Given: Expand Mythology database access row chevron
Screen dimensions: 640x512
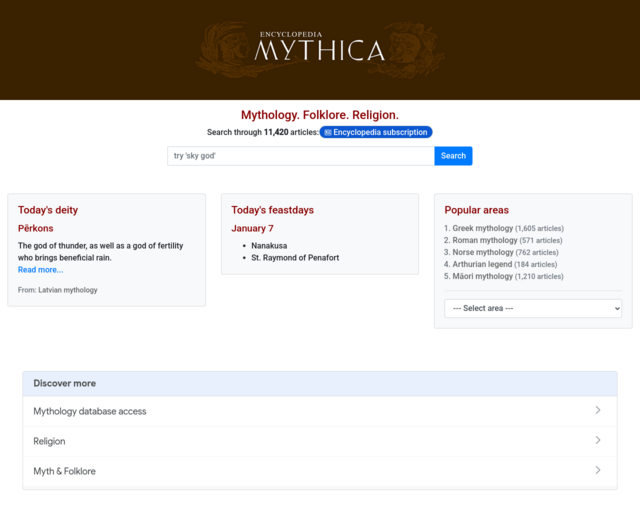Looking at the screenshot, I should [x=598, y=410].
